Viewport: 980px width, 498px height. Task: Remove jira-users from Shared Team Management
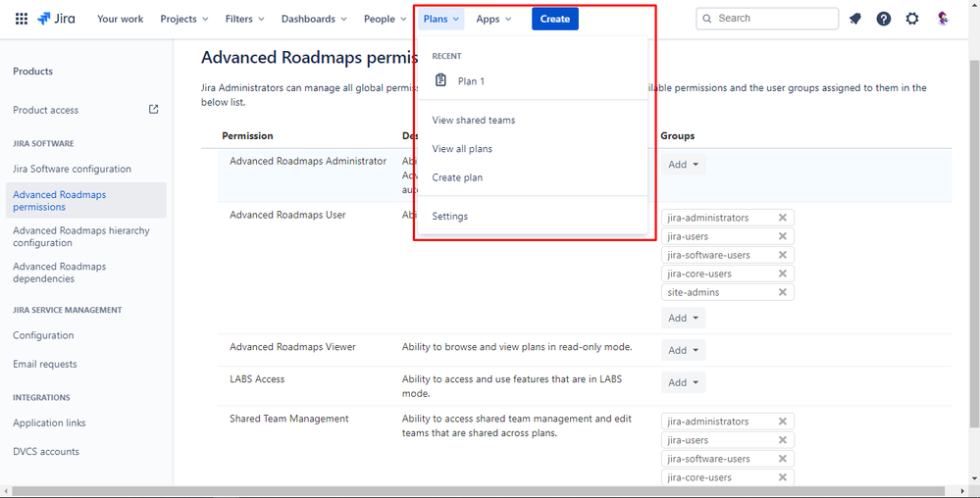point(783,440)
